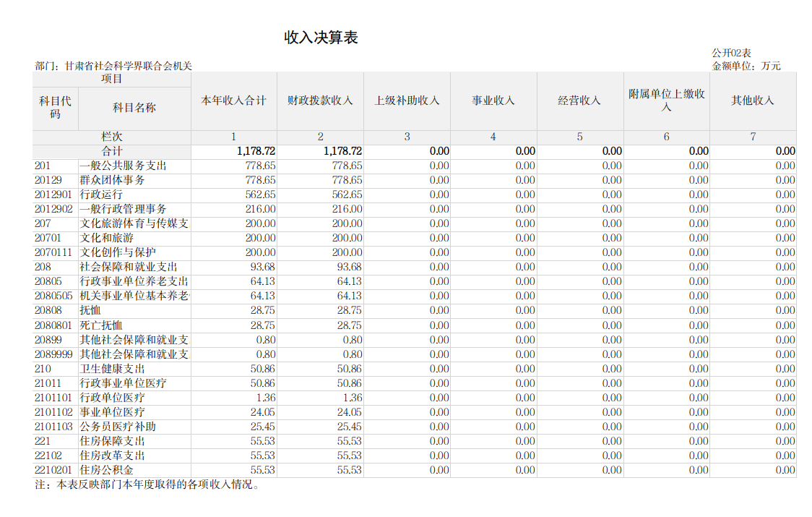Image resolution: width=812 pixels, height=517 pixels.
Task: Click the 附属单位上缴收入 column header
Action: [666, 101]
